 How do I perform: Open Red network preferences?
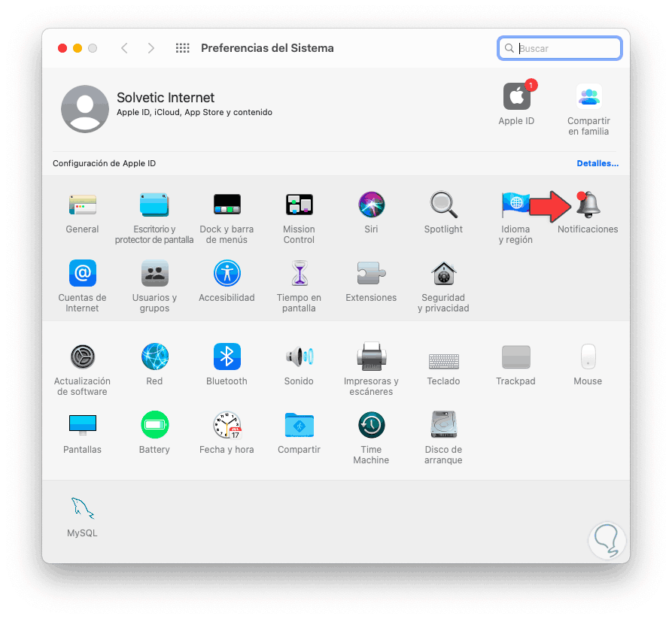(154, 357)
